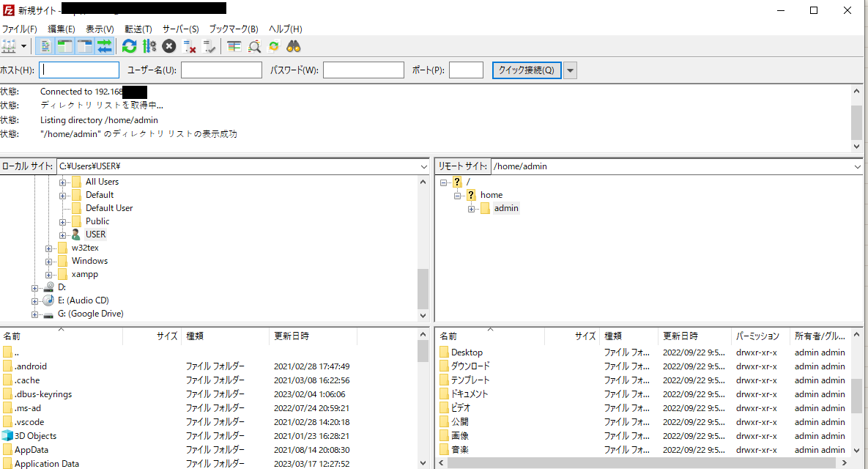
Task: Sort remote list by 所有者/グル... column
Action: pyautogui.click(x=820, y=336)
